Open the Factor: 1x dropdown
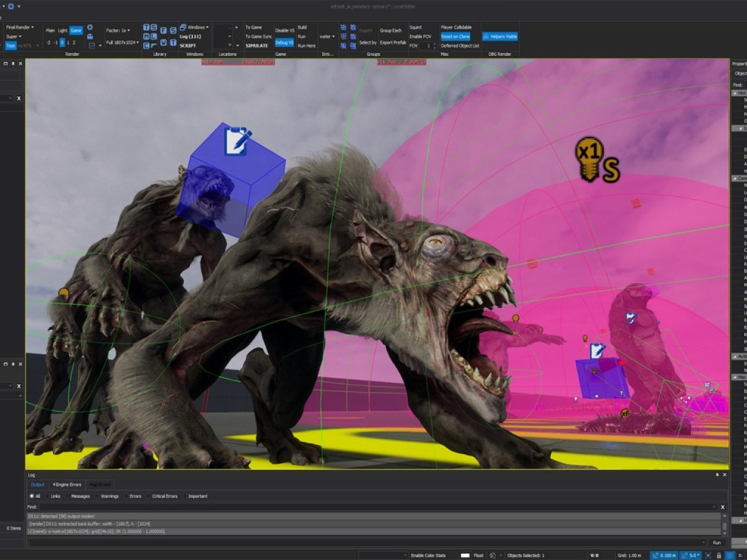The height and width of the screenshot is (560, 747). pos(118,30)
